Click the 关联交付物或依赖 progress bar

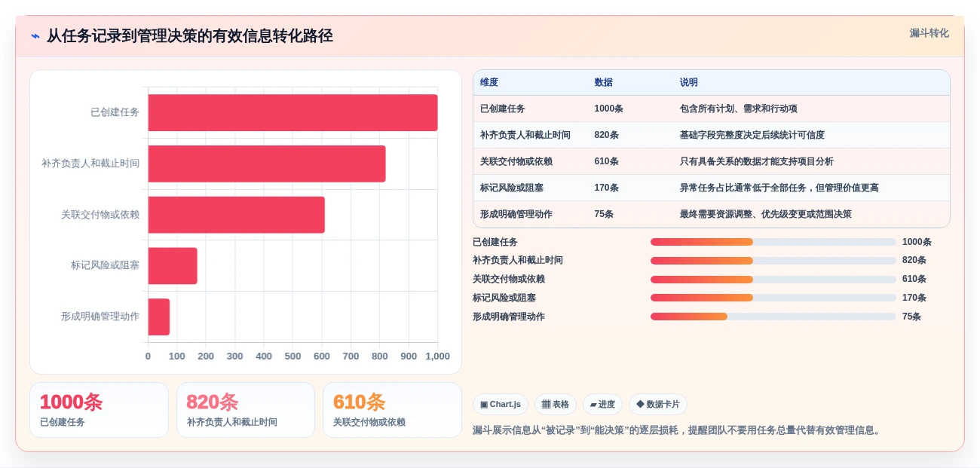773,279
